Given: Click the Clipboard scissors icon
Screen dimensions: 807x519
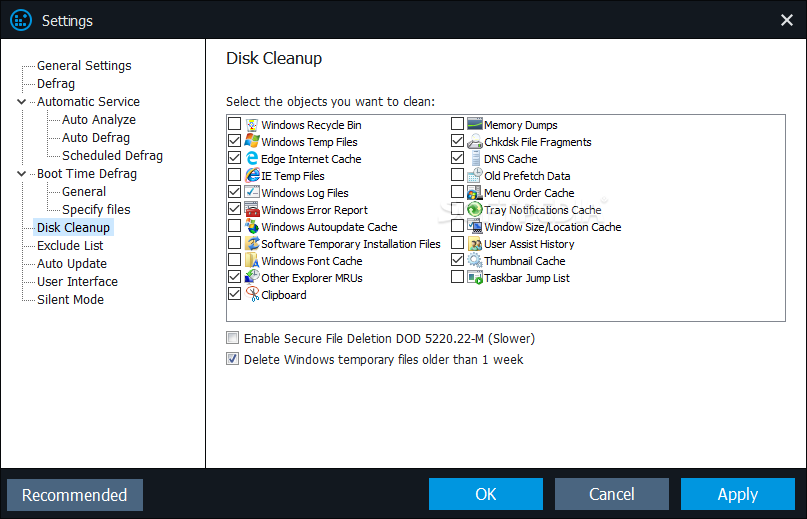Looking at the screenshot, I should [252, 295].
